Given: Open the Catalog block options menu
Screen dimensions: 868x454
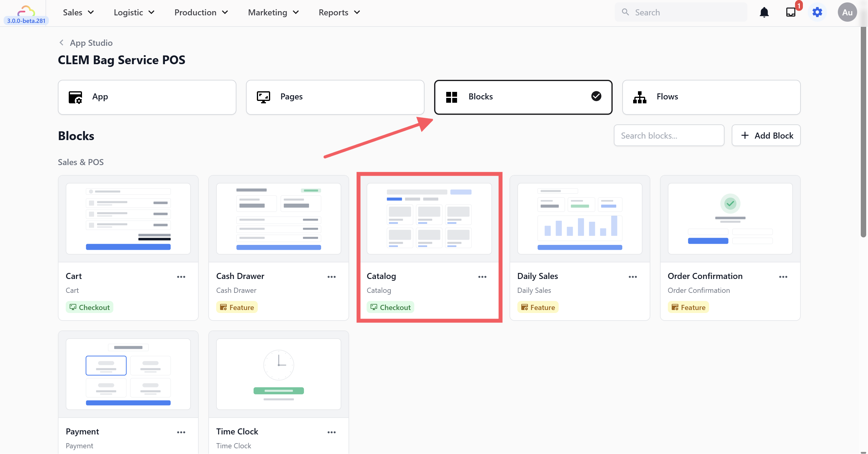Looking at the screenshot, I should point(482,277).
